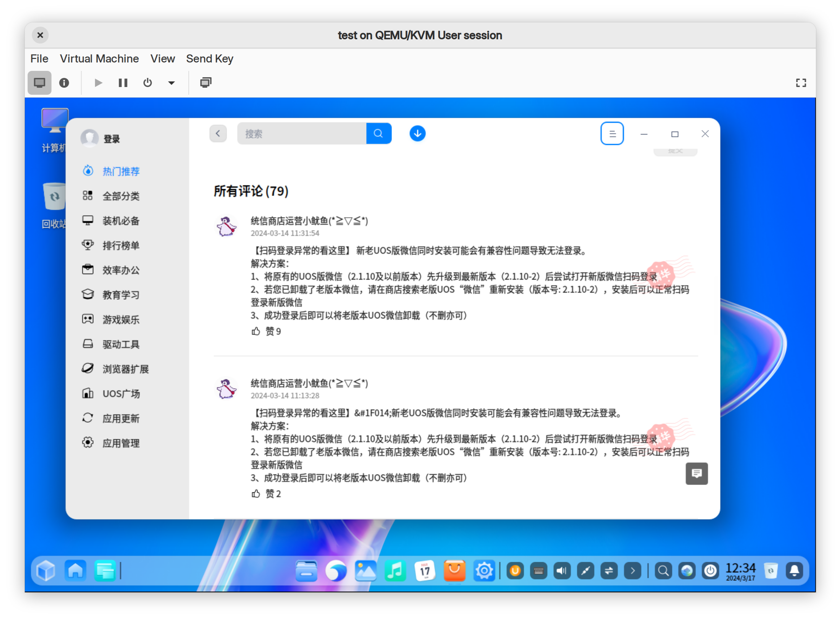Click the volume speaker tray icon
840x619 pixels.
pyautogui.click(x=562, y=571)
